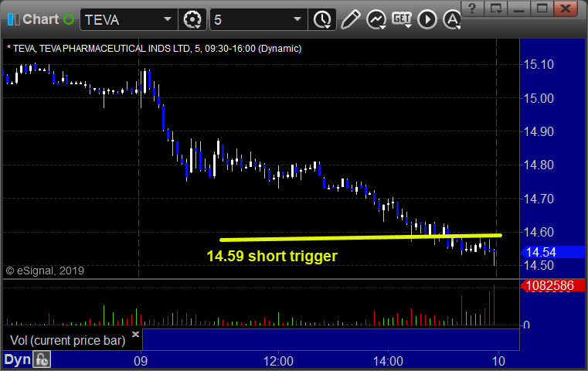Click the Dyn scaling label
The image size is (588, 371).
[x=17, y=359]
